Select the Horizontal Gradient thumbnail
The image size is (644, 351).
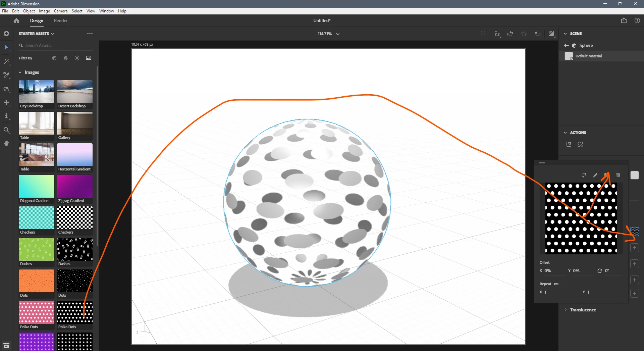coord(75,155)
